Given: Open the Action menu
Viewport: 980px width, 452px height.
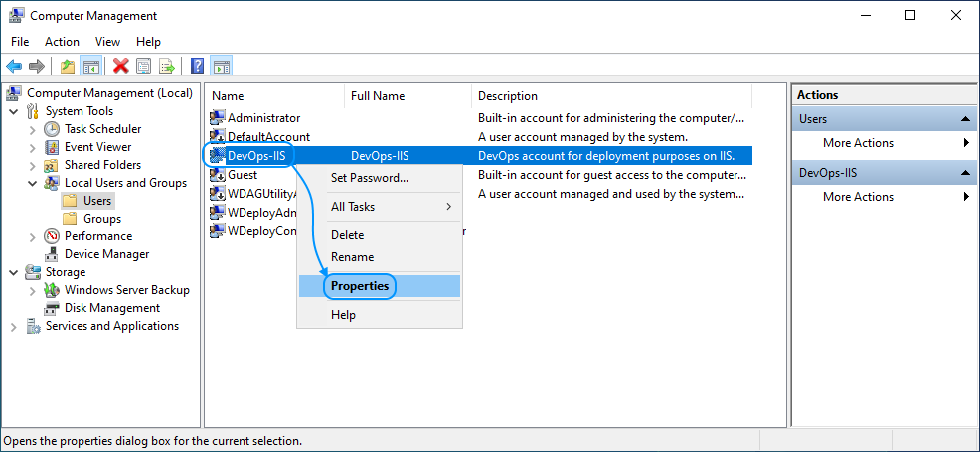Looking at the screenshot, I should coord(62,42).
